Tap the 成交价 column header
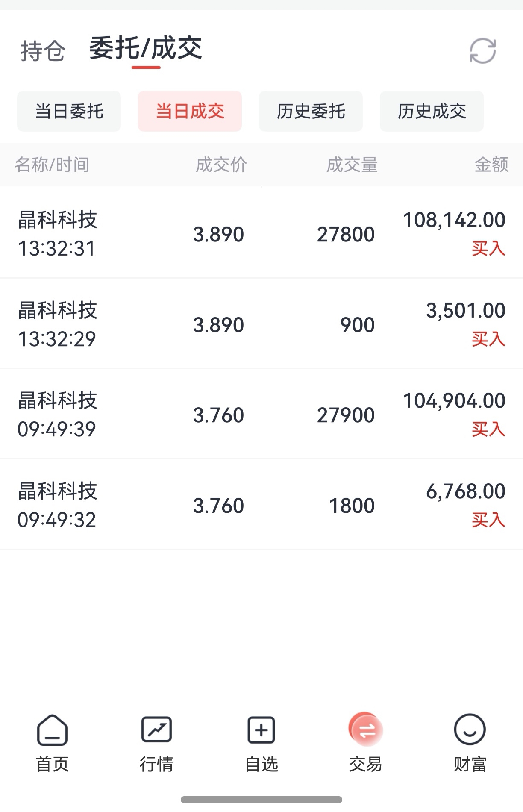The height and width of the screenshot is (812, 523). [221, 165]
